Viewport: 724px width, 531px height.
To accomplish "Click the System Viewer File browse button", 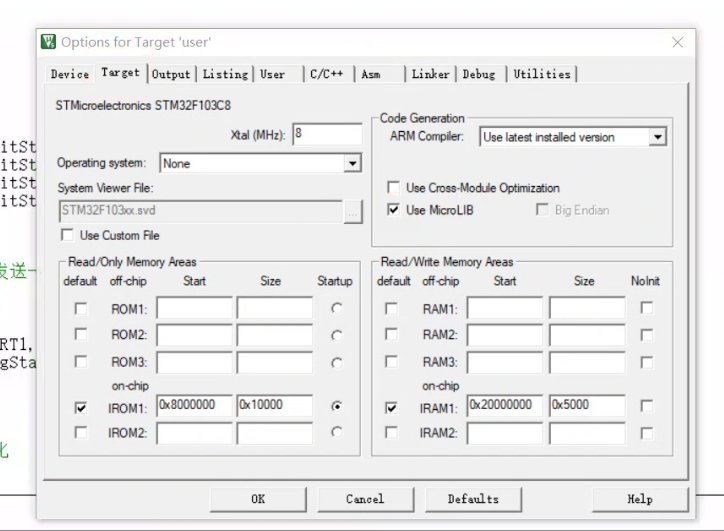I will coord(353,212).
